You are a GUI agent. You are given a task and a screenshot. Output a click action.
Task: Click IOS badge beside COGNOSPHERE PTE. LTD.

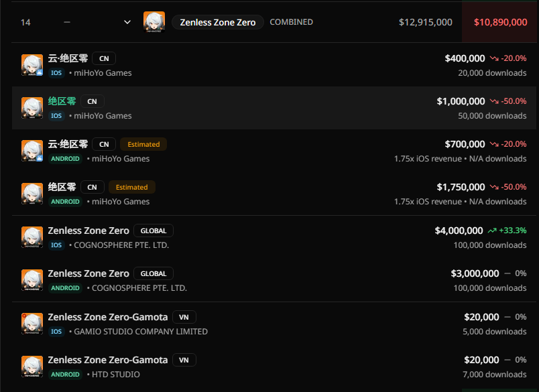coord(56,245)
